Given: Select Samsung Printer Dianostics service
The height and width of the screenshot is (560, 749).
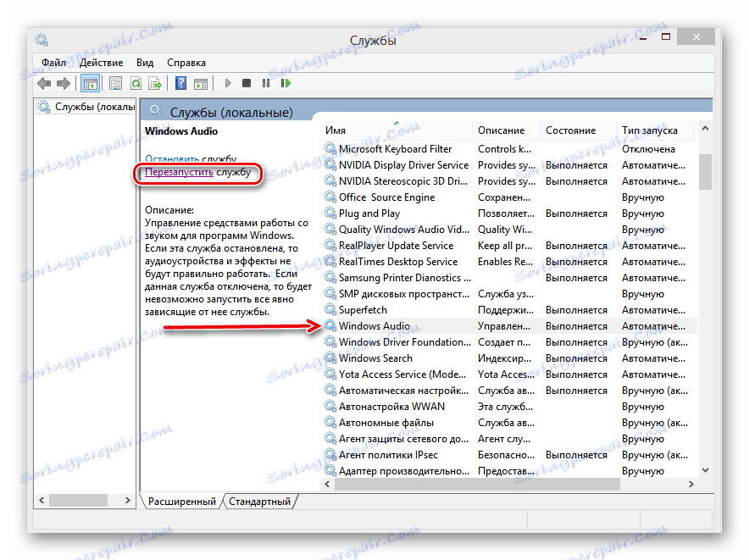Looking at the screenshot, I should point(508,278).
